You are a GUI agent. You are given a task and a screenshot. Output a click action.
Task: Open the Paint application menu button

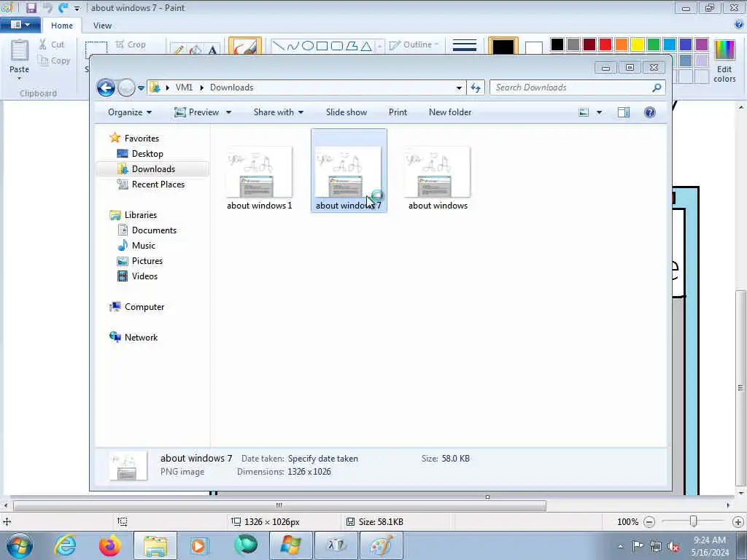(x=20, y=24)
